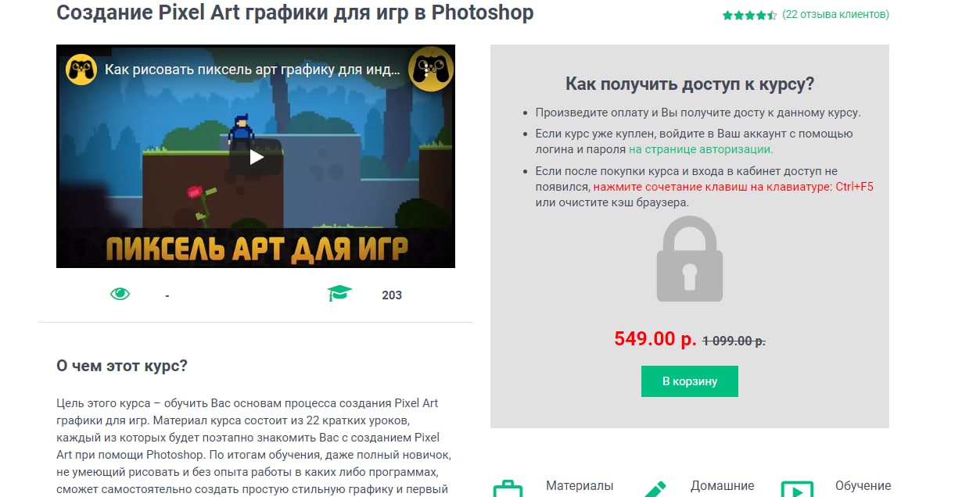The width and height of the screenshot is (980, 497).
Task: Click the green eye views icon
Action: pos(120,294)
